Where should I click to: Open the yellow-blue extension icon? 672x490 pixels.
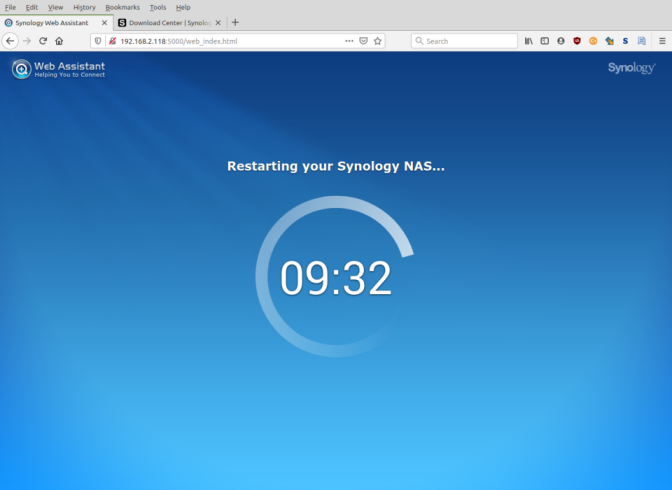point(609,41)
